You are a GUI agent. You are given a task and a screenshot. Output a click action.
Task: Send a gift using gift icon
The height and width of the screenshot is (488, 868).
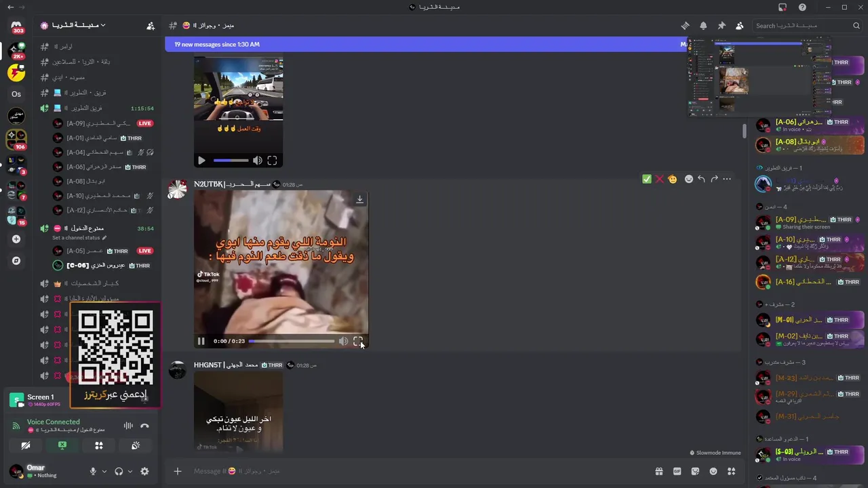[658, 471]
